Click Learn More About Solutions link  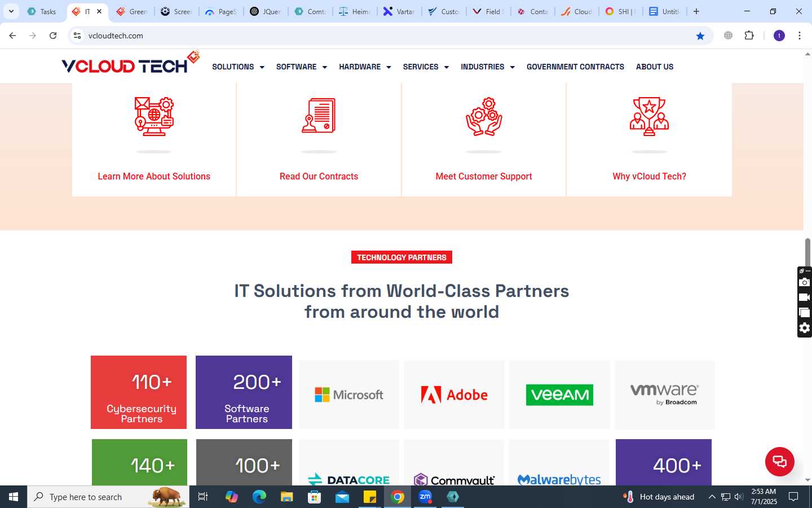(154, 176)
